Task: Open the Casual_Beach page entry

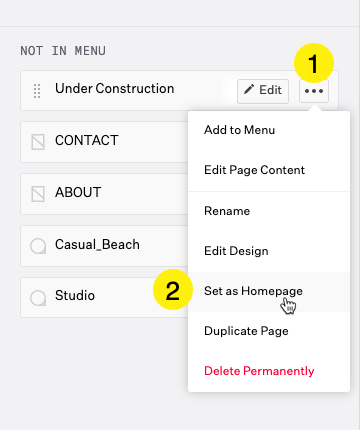Action: pyautogui.click(x=104, y=246)
